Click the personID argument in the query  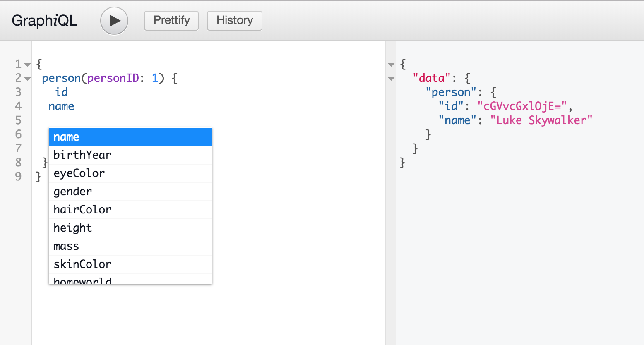click(x=113, y=78)
